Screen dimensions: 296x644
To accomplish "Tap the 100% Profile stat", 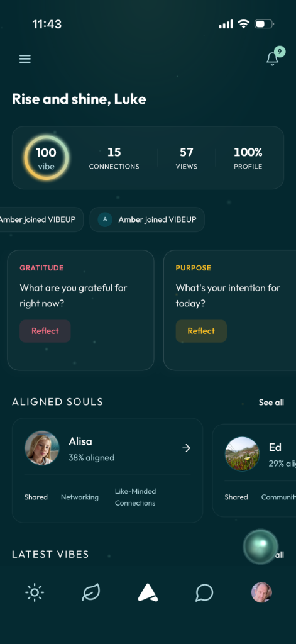I will (x=248, y=158).
